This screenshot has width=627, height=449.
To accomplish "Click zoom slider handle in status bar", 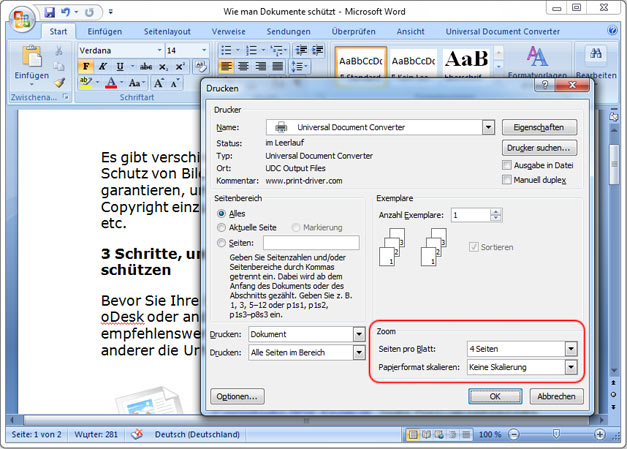I will pyautogui.click(x=556, y=434).
